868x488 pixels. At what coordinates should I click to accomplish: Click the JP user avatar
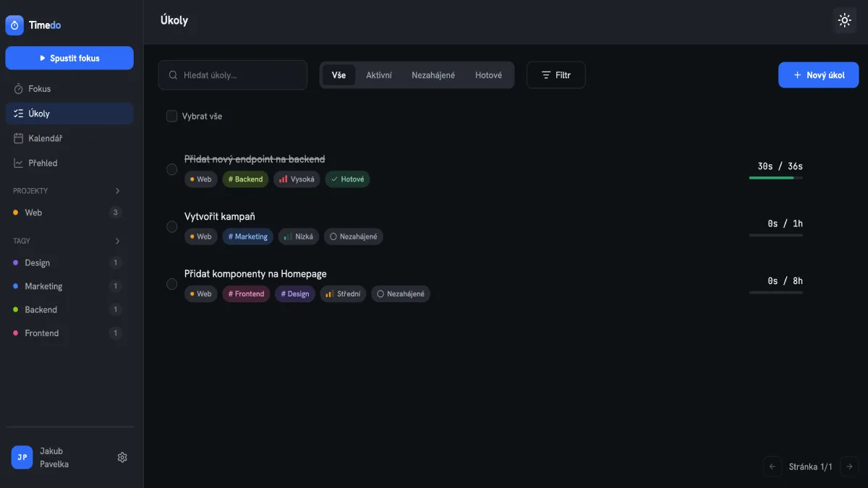[x=22, y=457]
